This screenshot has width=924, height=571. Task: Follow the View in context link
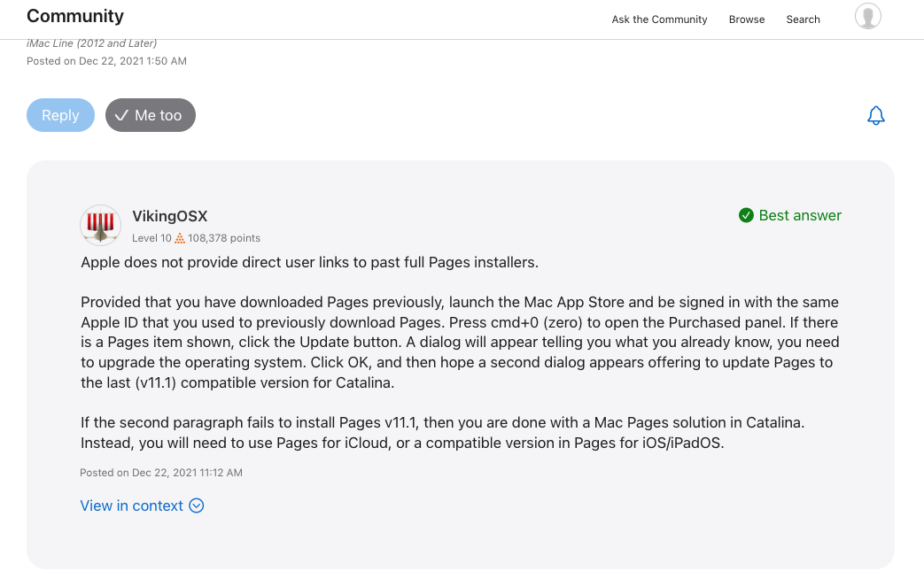click(x=131, y=506)
